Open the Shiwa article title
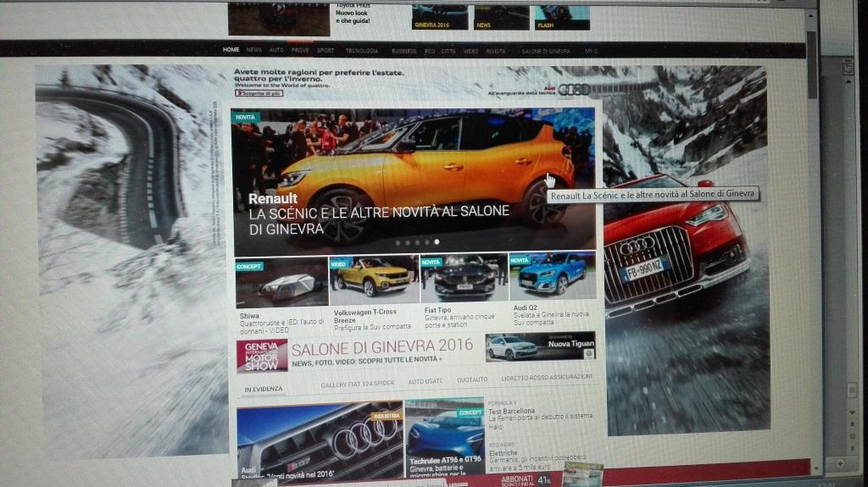The width and height of the screenshot is (868, 487). click(x=249, y=315)
